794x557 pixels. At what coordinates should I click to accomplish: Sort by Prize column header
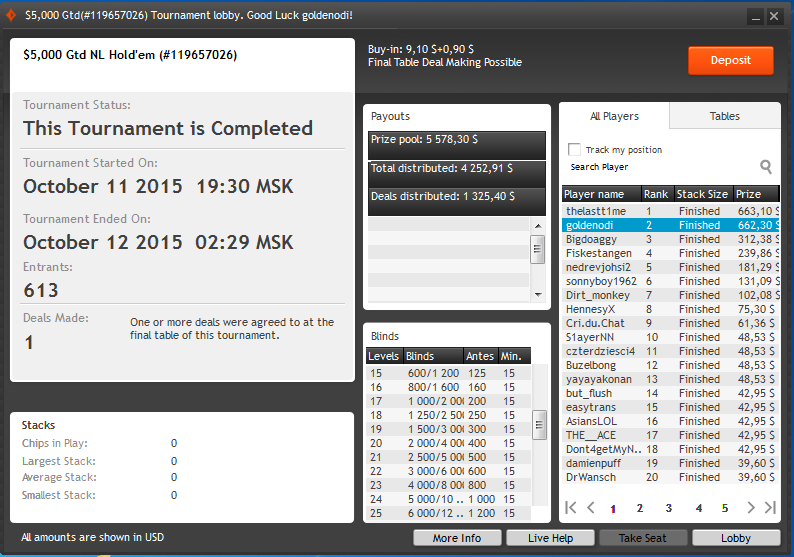(756, 194)
